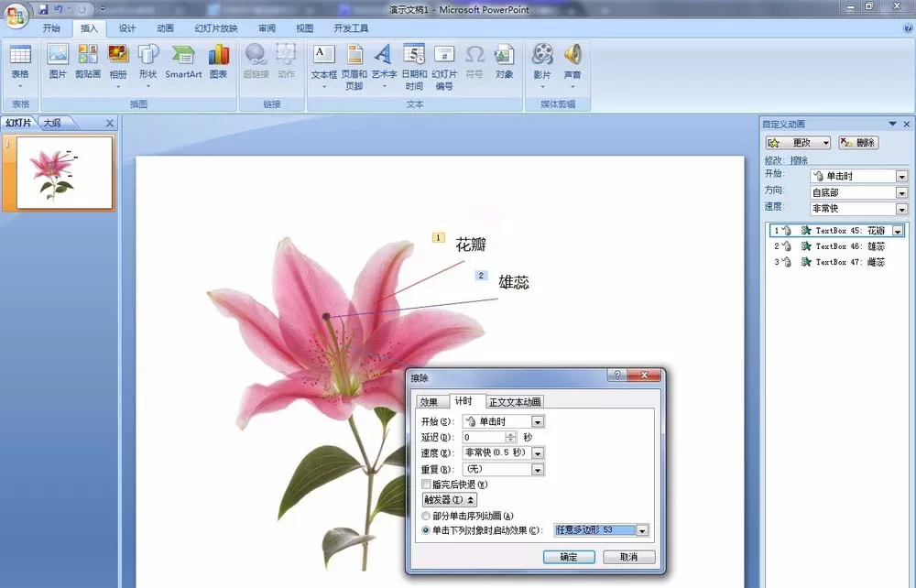Insert a chart (图表)

point(219,62)
